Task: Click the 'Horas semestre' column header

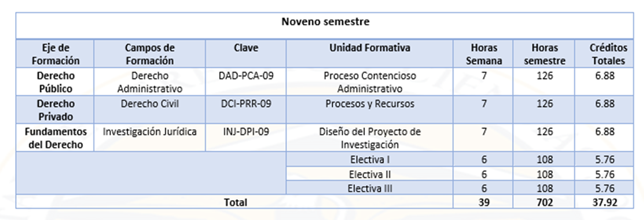Action: point(545,54)
